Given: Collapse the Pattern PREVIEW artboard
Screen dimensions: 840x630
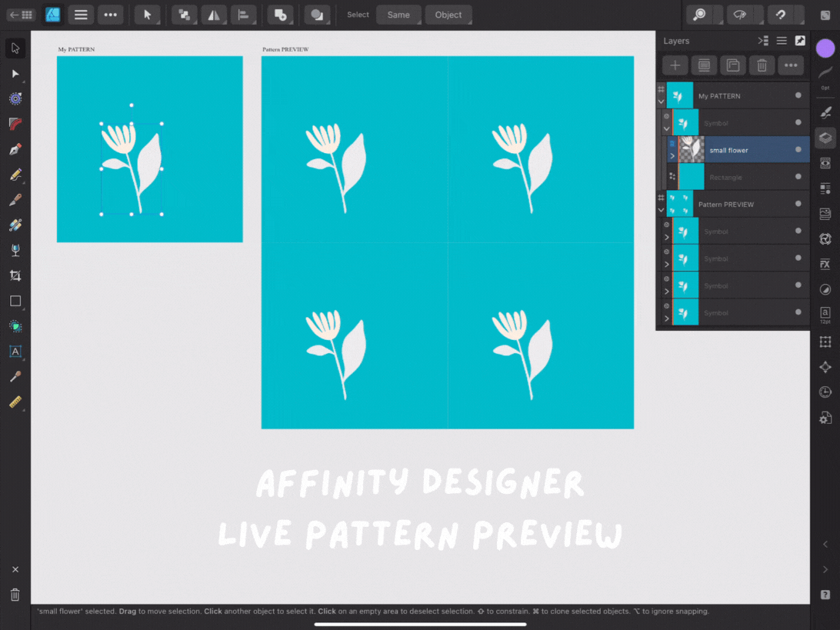Looking at the screenshot, I should click(x=661, y=210).
